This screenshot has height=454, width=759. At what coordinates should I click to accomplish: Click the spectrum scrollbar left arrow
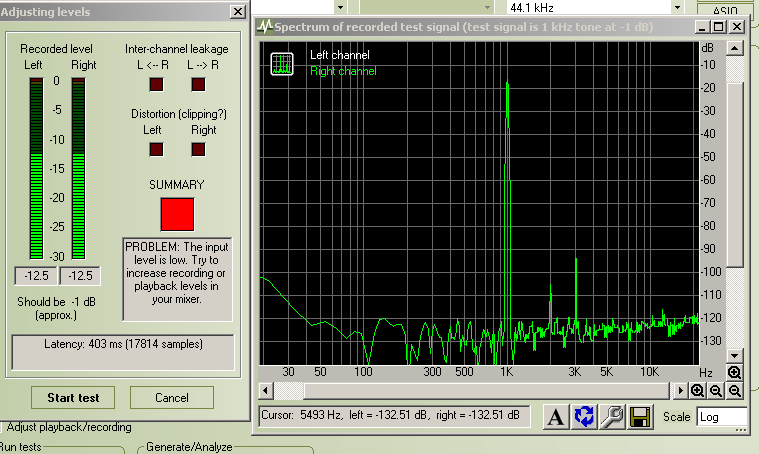[265, 390]
